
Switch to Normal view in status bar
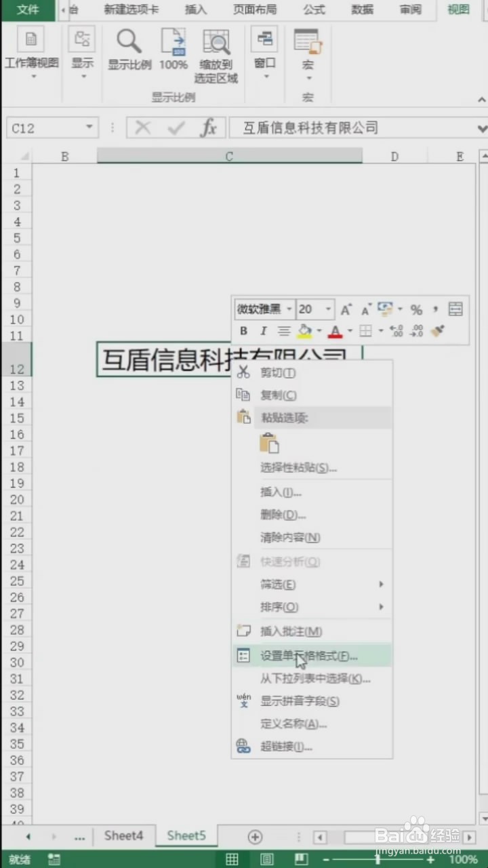[x=232, y=859]
